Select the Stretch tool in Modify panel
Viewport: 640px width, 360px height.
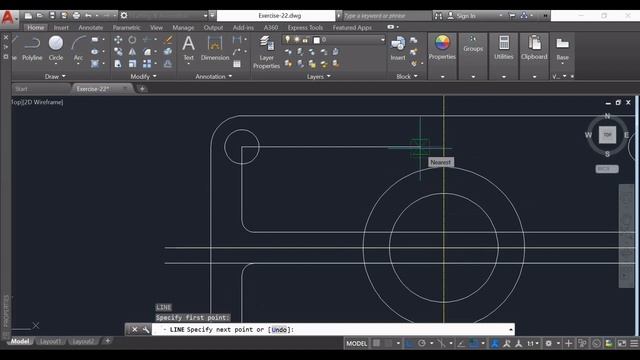coord(118,64)
